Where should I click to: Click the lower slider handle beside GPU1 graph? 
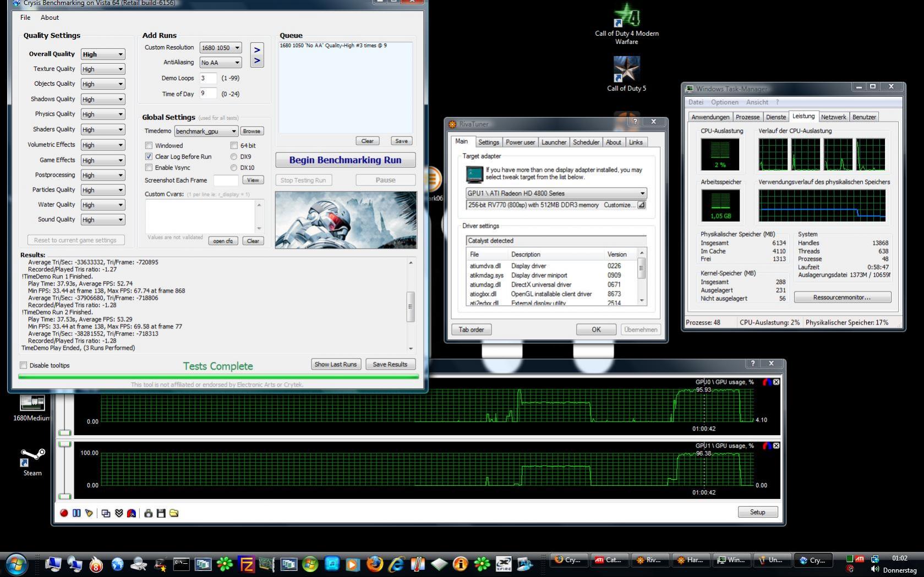pyautogui.click(x=65, y=496)
